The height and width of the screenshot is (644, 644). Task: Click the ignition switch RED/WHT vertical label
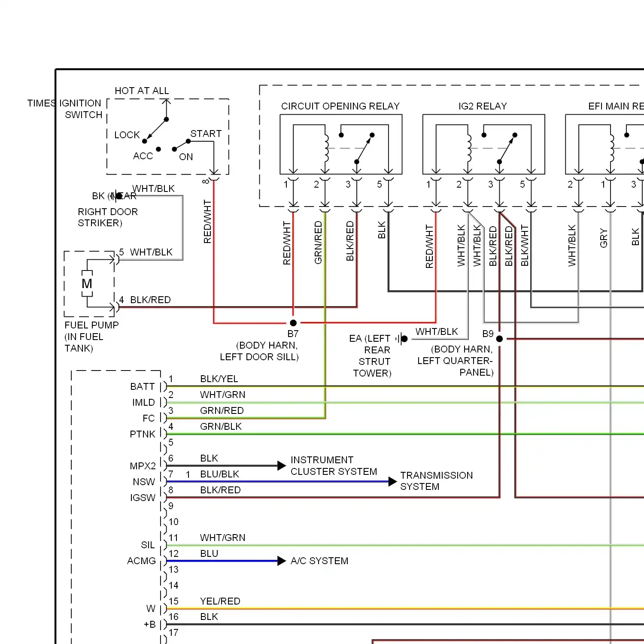(207, 222)
